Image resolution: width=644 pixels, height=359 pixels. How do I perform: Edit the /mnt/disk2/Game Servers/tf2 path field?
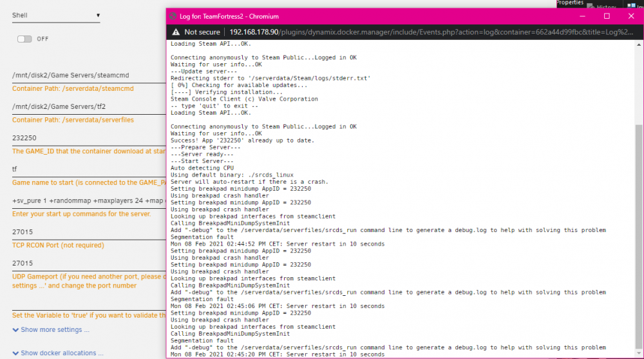[x=89, y=106]
